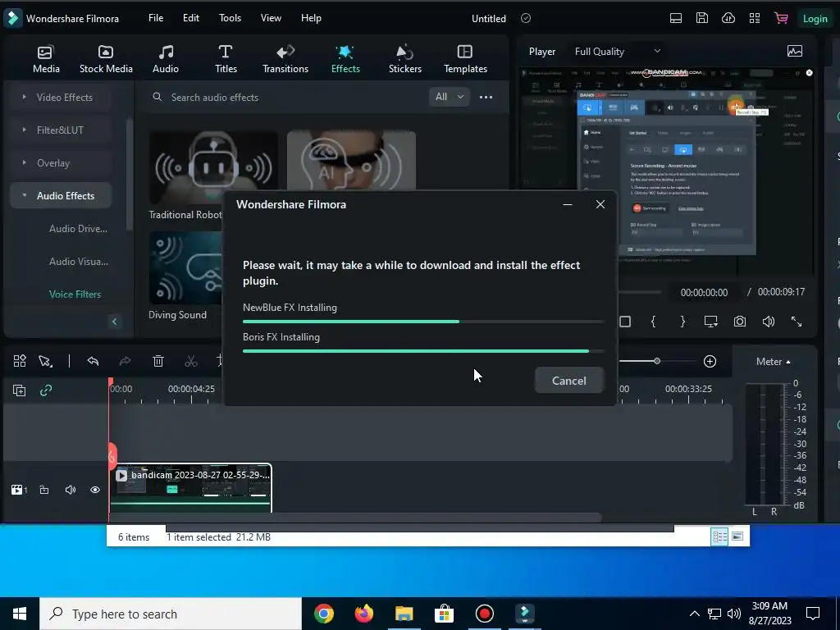Zoom in timeline with plus icon
The image size is (840, 630).
(710, 362)
